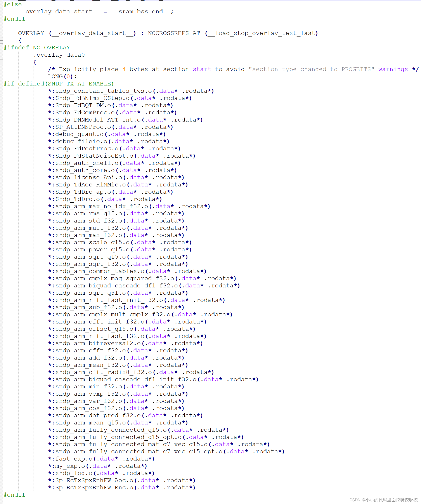
Task: Collapse the OVERLAY block fold marker
Action: pos(1,40)
